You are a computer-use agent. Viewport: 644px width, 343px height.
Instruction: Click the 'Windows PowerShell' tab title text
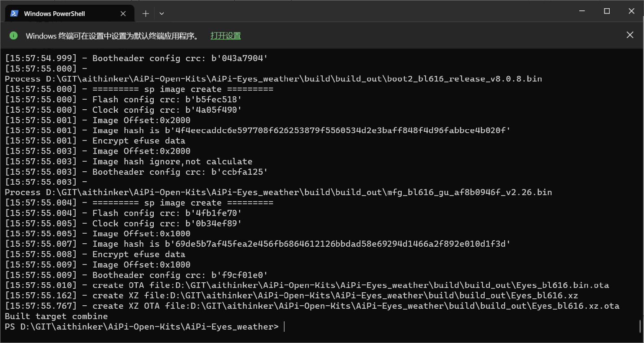(54, 14)
